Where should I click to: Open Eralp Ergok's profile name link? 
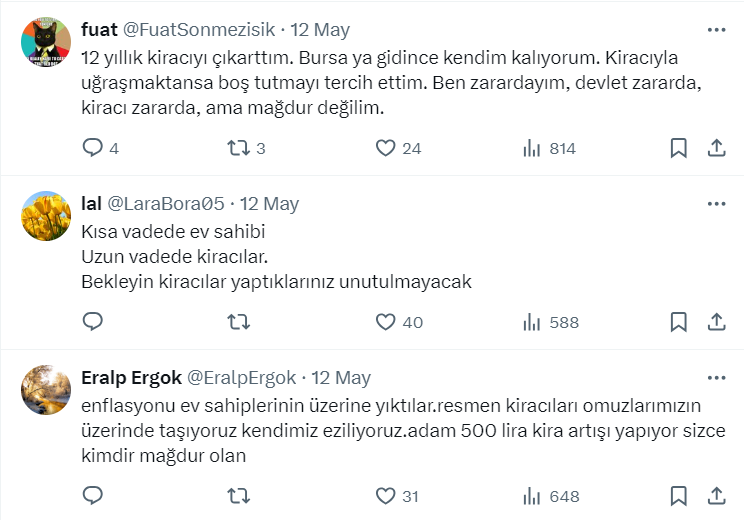click(131, 378)
